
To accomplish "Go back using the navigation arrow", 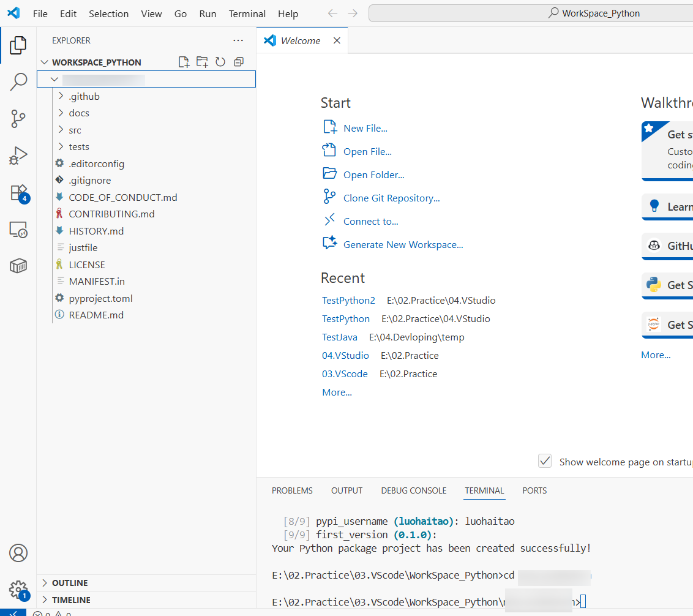I will (332, 13).
